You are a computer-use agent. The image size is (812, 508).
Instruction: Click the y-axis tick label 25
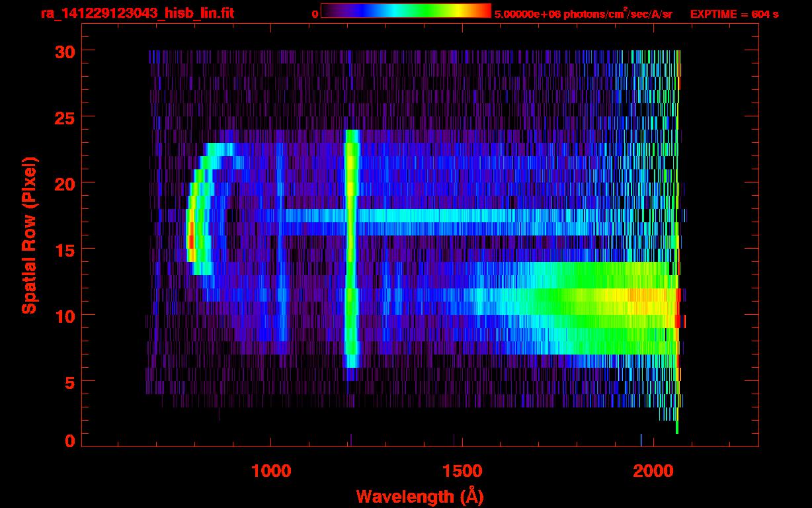65,117
